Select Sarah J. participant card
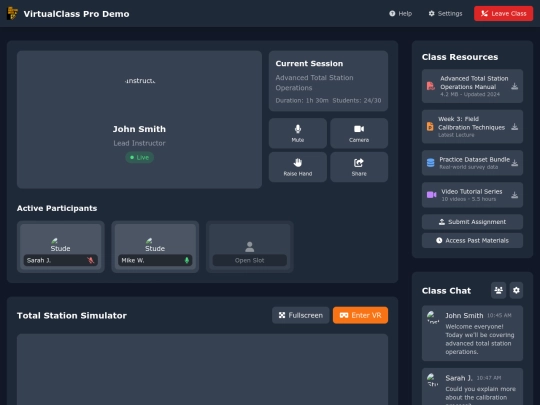 pyautogui.click(x=61, y=247)
